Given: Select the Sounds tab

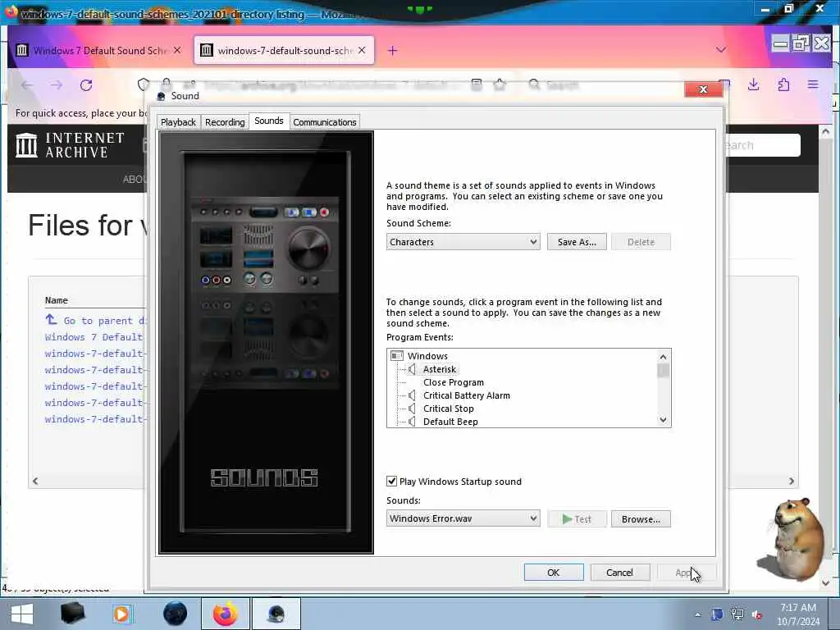Looking at the screenshot, I should 269,121.
